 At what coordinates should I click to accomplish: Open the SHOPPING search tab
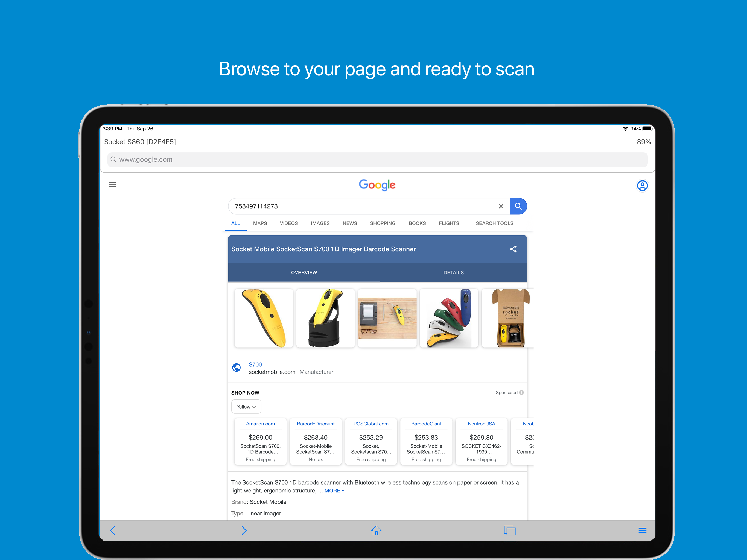coord(382,223)
